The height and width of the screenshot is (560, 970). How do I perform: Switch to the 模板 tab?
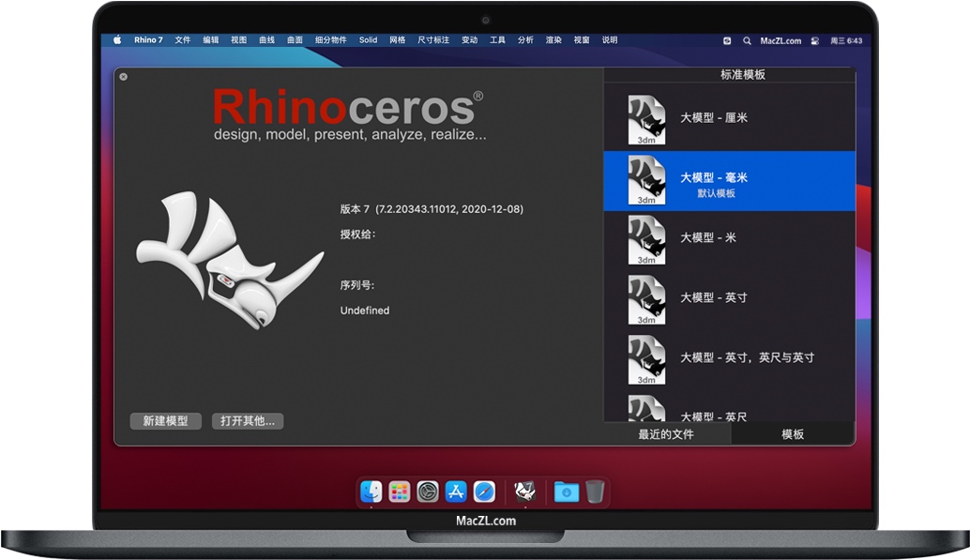[x=793, y=434]
